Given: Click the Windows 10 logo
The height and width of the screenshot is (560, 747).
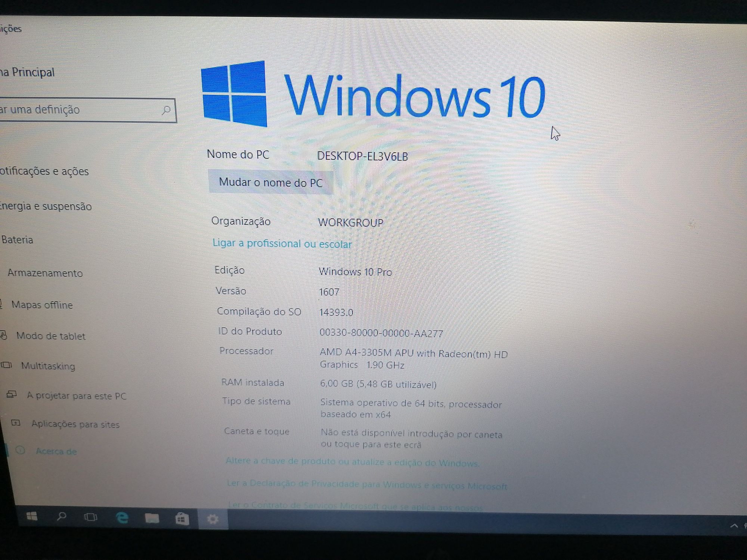Looking at the screenshot, I should (x=373, y=94).
